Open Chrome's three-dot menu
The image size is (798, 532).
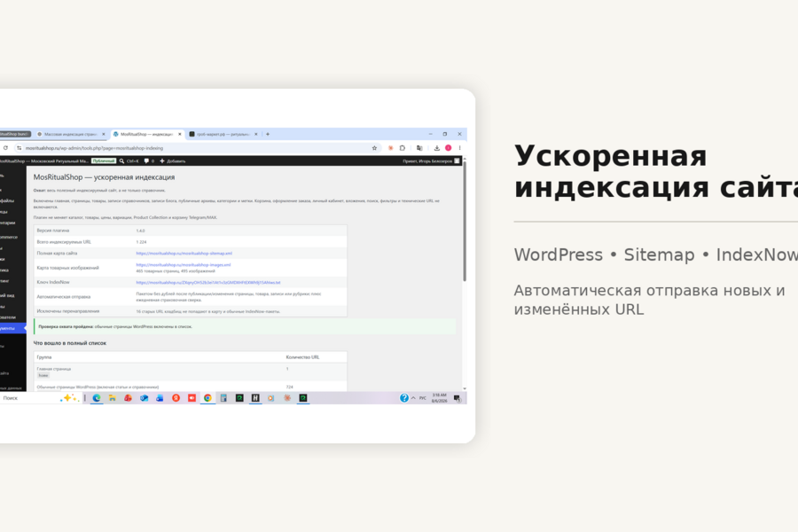click(x=459, y=148)
